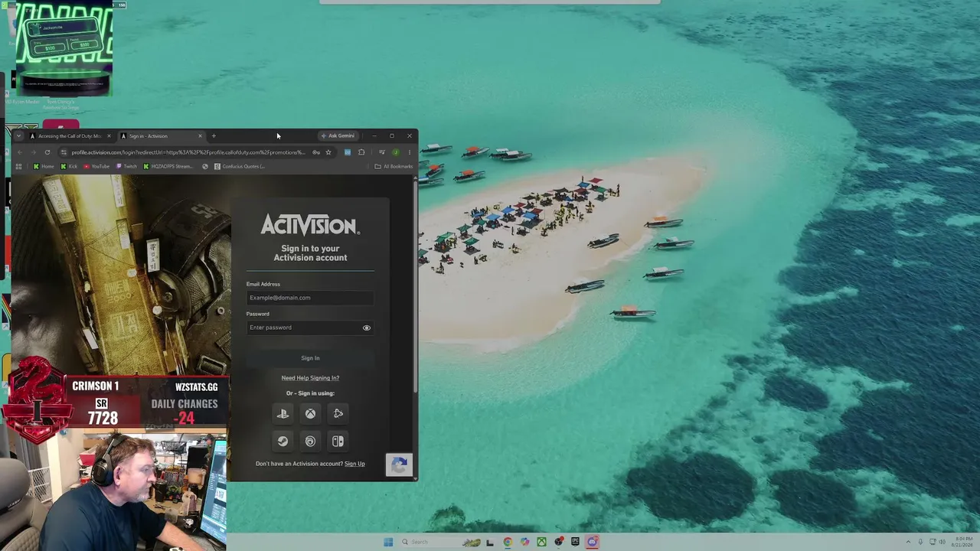Image resolution: width=980 pixels, height=551 pixels.
Task: Open the Chrome media control icon
Action: [381, 152]
